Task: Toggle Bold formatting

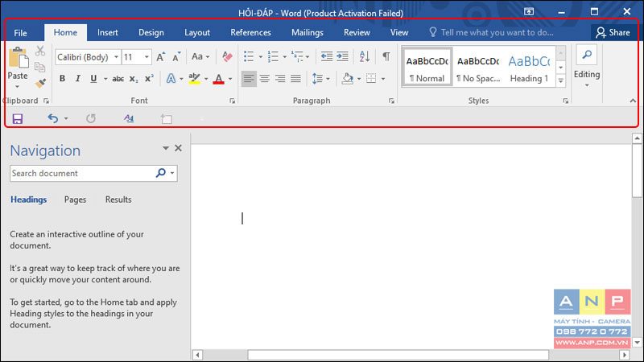Action: point(62,78)
